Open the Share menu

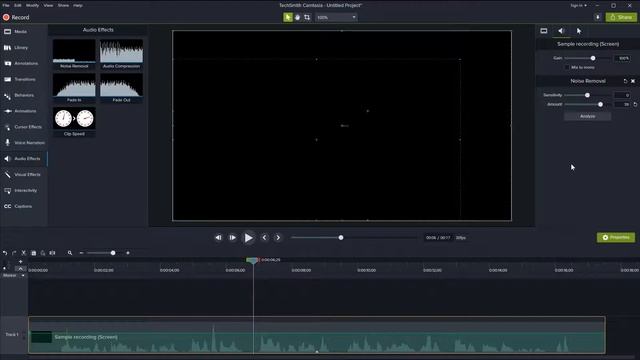[x=63, y=5]
